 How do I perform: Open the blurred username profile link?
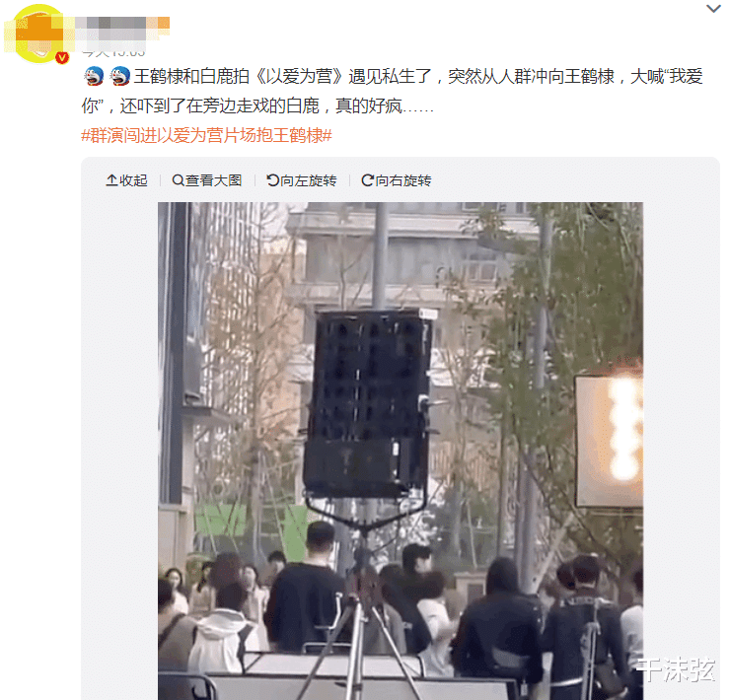tap(121, 28)
